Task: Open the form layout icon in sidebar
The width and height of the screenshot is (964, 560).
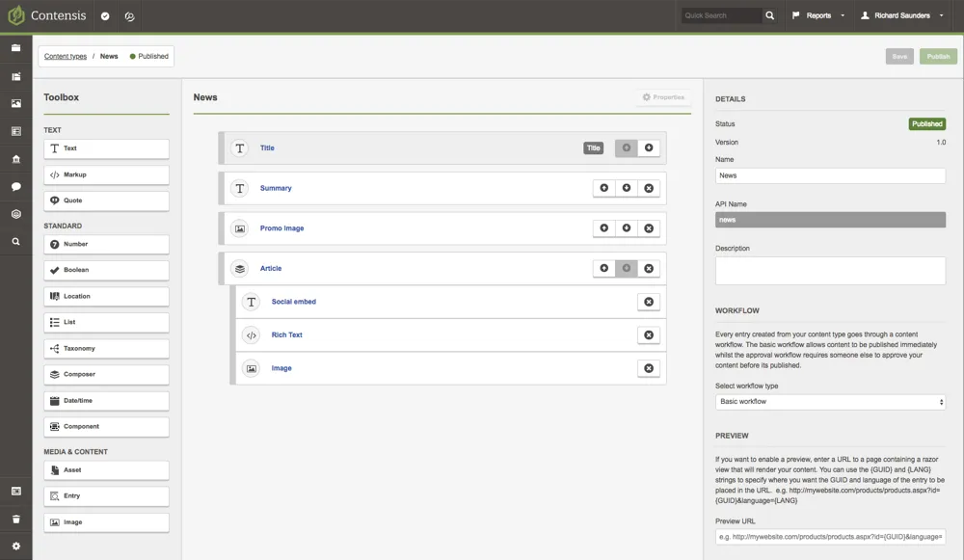Action: click(x=16, y=131)
